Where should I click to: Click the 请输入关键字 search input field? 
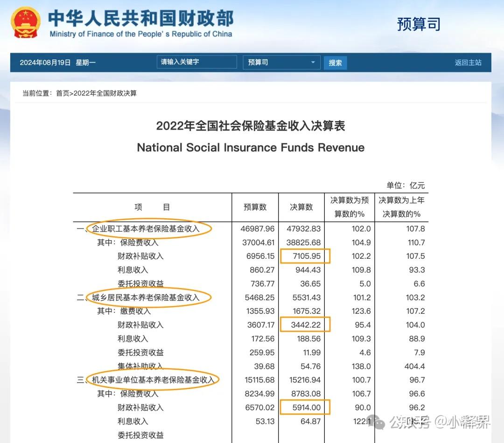pos(196,62)
